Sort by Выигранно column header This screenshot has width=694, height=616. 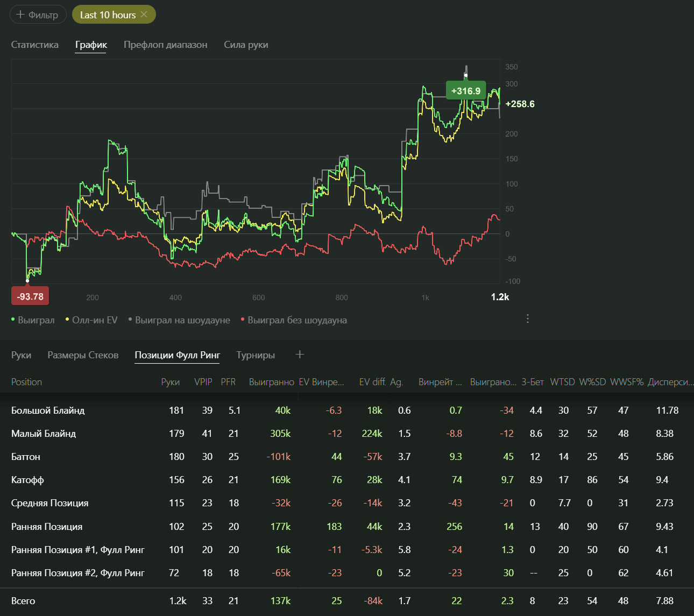click(x=271, y=382)
